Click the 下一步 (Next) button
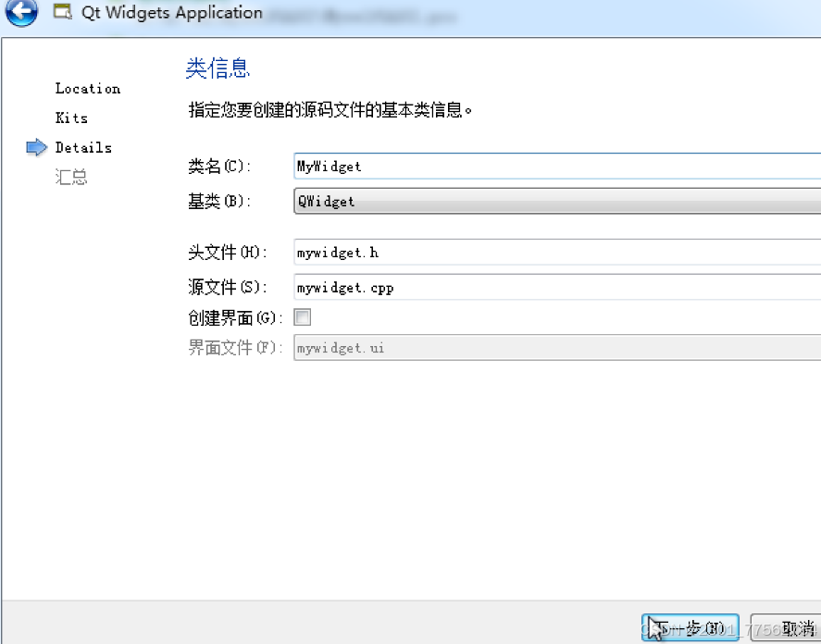The image size is (821, 644). tap(690, 627)
